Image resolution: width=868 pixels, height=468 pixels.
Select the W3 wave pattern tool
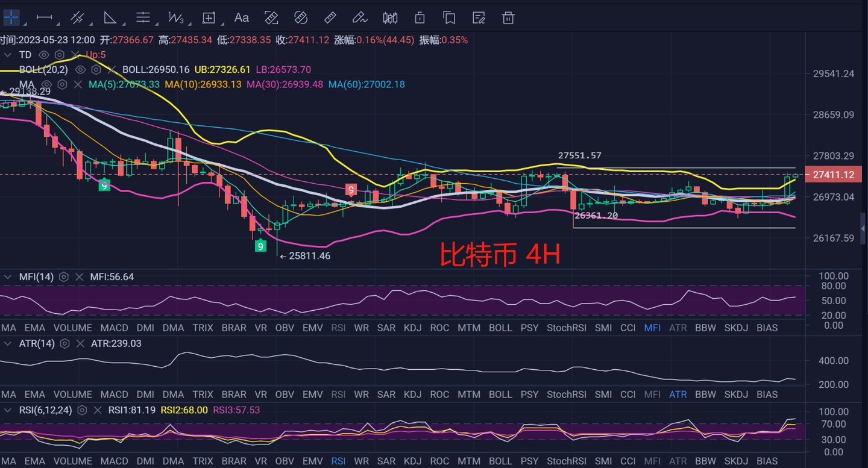tap(175, 17)
